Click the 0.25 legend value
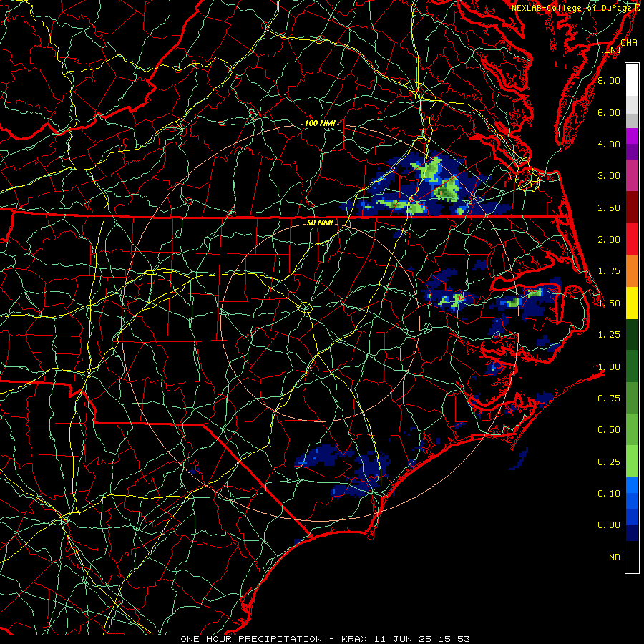The width and height of the screenshot is (644, 644). (609, 462)
